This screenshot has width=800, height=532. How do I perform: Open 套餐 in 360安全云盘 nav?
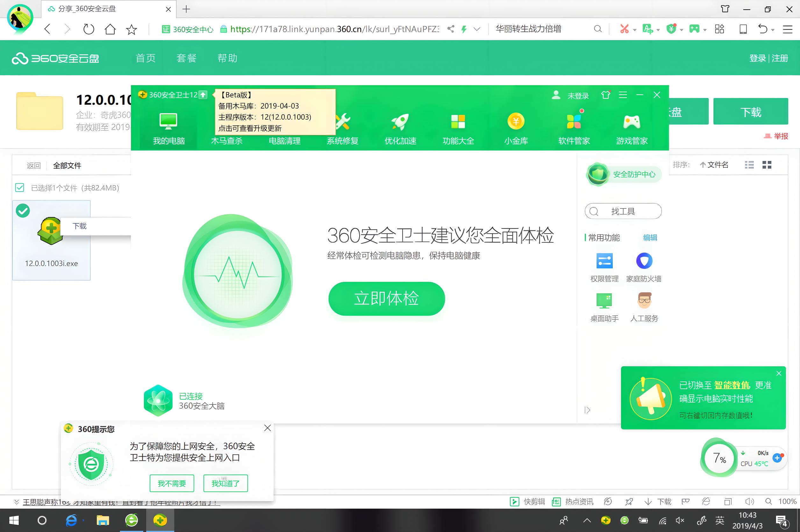pos(186,58)
